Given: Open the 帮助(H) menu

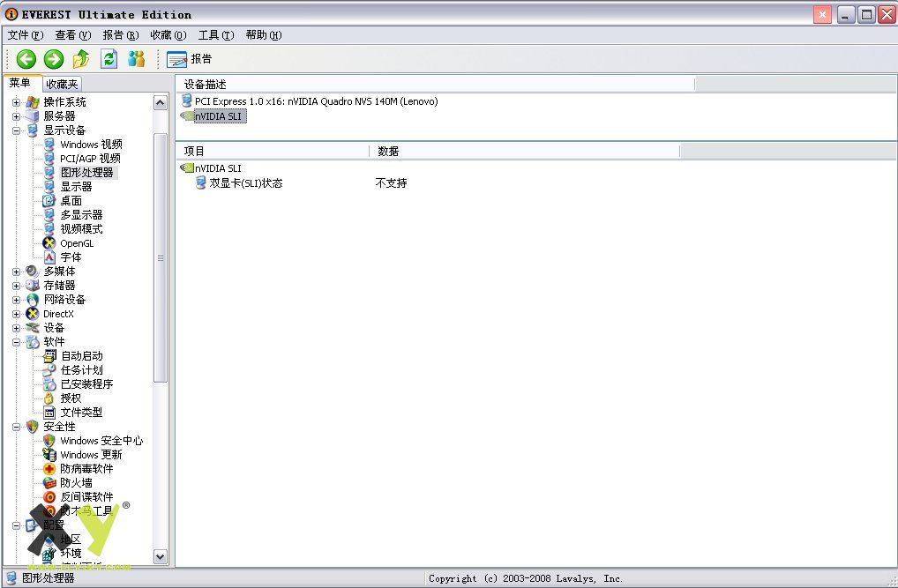Looking at the screenshot, I should (264, 35).
